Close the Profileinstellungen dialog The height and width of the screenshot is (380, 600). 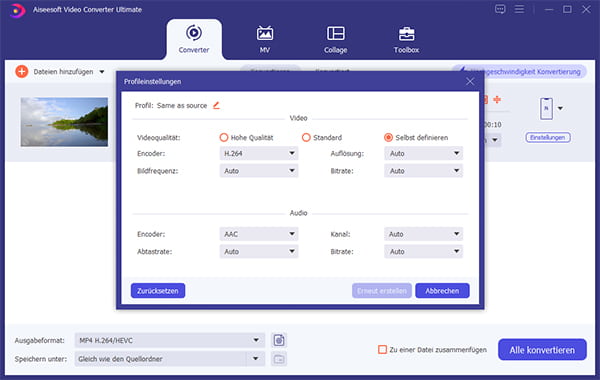[x=470, y=81]
